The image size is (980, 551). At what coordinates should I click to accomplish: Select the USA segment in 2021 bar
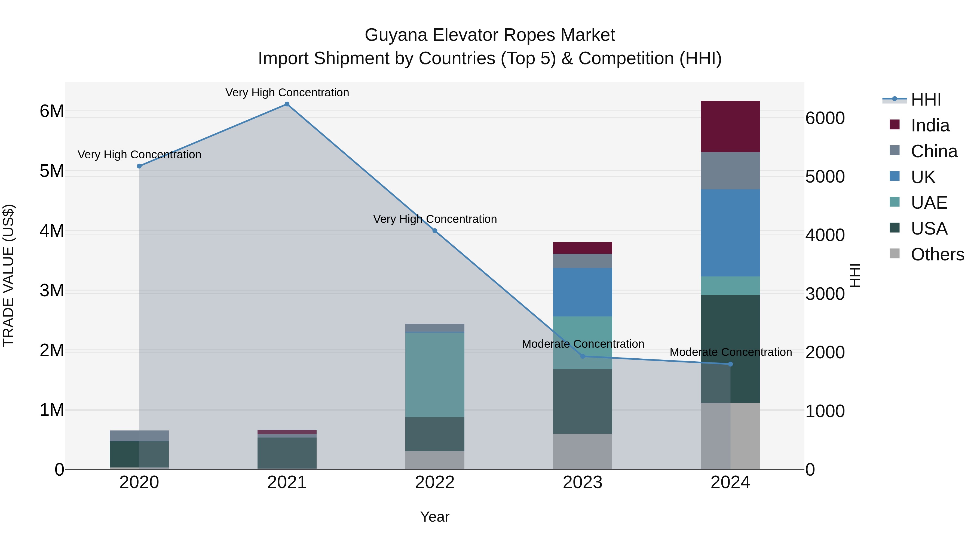pyautogui.click(x=287, y=453)
